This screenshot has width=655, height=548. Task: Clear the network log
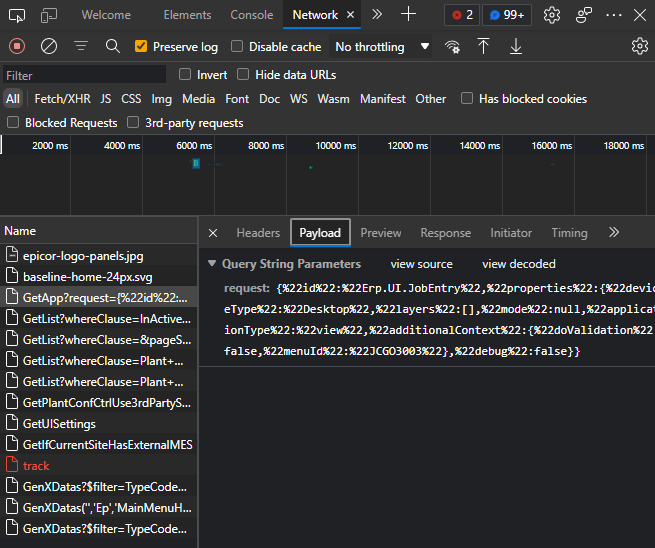click(x=48, y=46)
